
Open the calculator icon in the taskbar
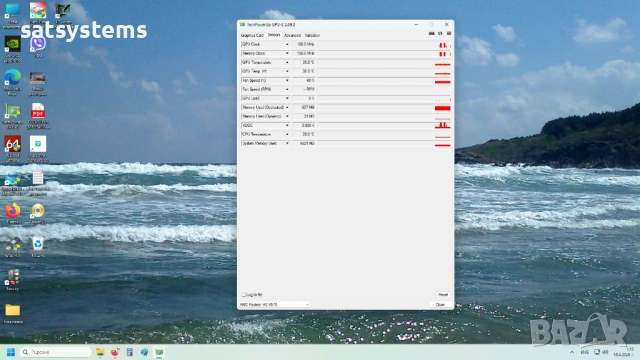(130, 352)
